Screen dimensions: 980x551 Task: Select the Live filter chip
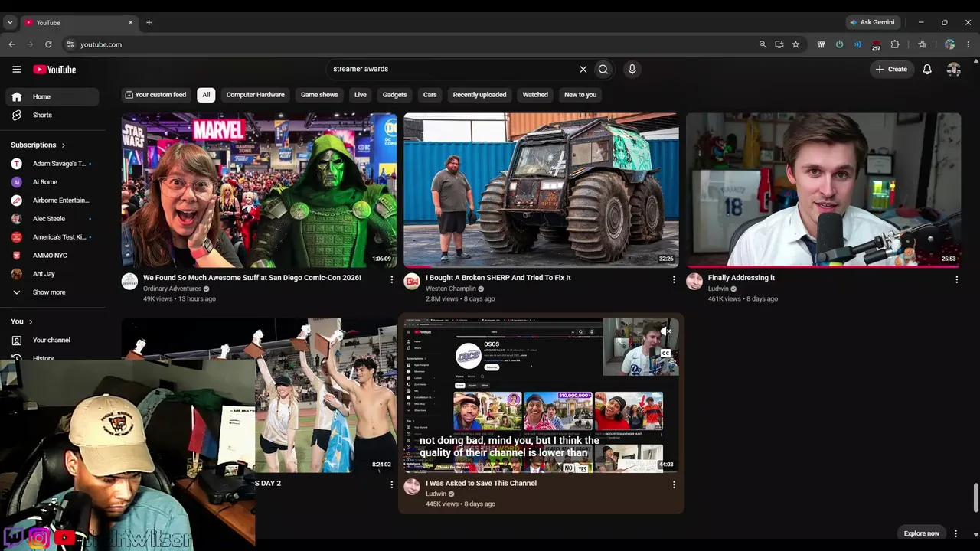[x=361, y=95]
